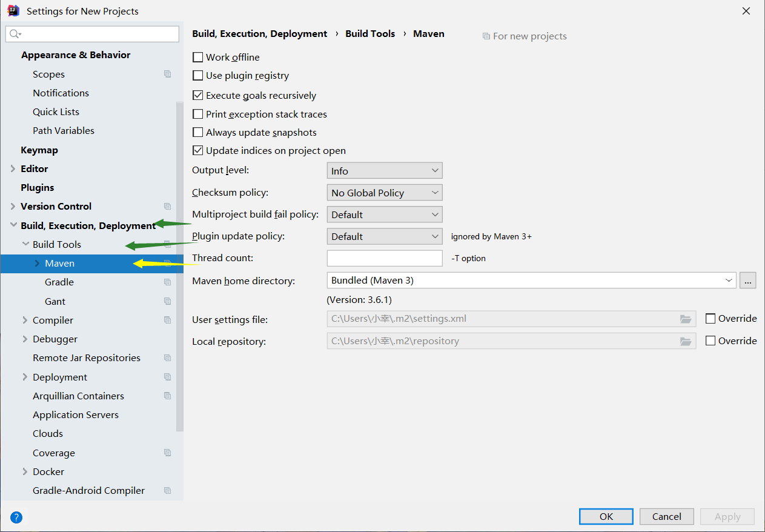765x532 pixels.
Task: Open the Keymap settings page
Action: [x=39, y=150]
